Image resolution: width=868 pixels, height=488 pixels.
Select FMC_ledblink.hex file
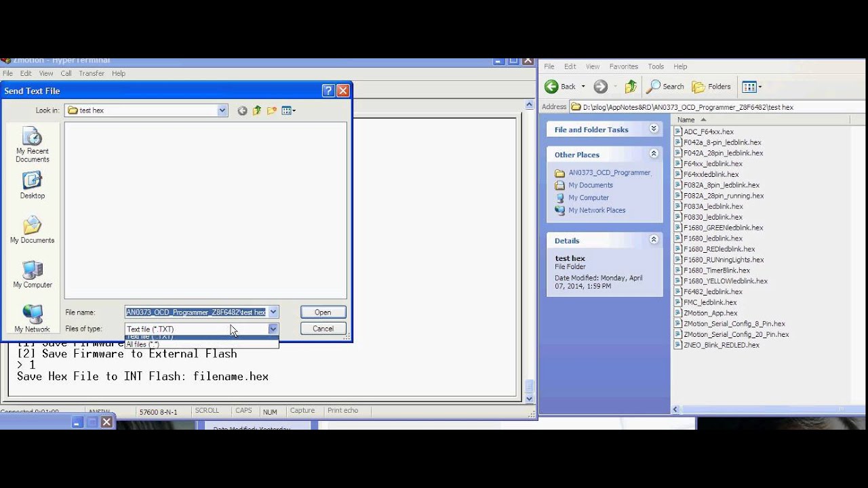click(710, 302)
